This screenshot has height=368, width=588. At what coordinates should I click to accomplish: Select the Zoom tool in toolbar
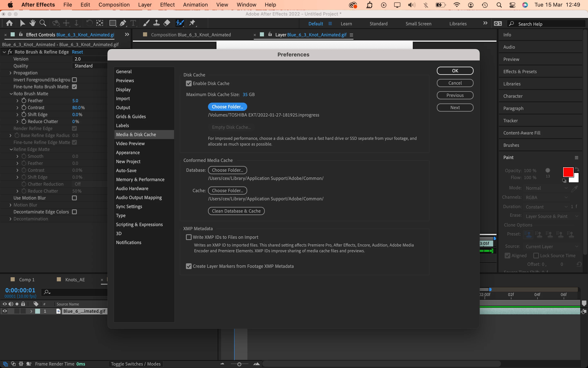point(43,23)
